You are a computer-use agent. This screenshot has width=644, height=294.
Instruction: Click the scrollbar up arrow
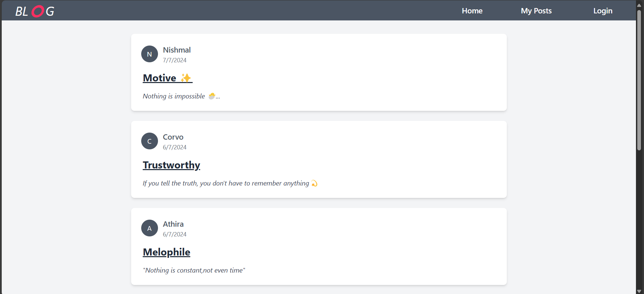click(x=639, y=5)
